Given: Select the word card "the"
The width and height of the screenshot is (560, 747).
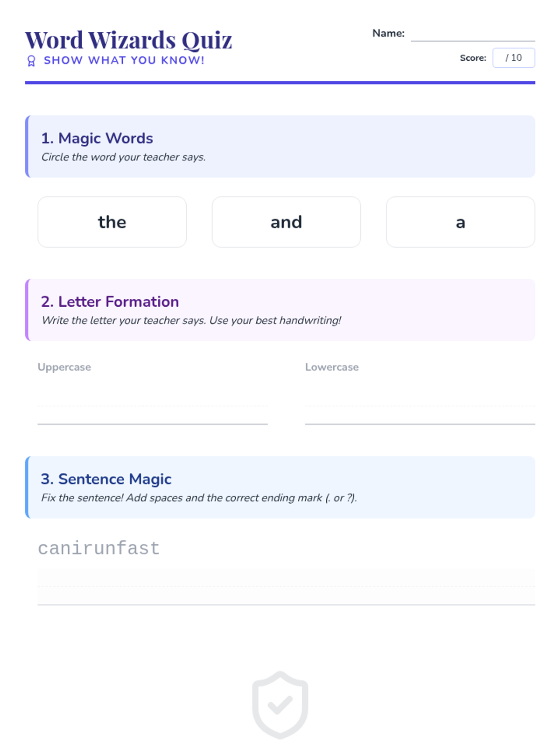Looking at the screenshot, I should (112, 222).
